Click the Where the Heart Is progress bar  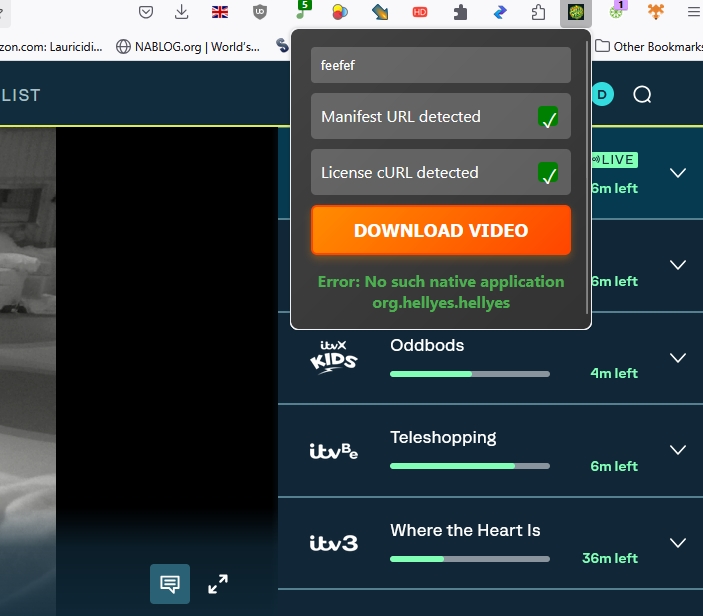[x=470, y=559]
